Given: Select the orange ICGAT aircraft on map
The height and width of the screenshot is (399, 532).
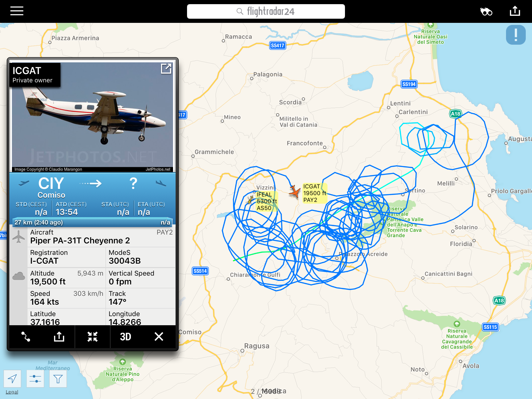Looking at the screenshot, I should click(295, 192).
